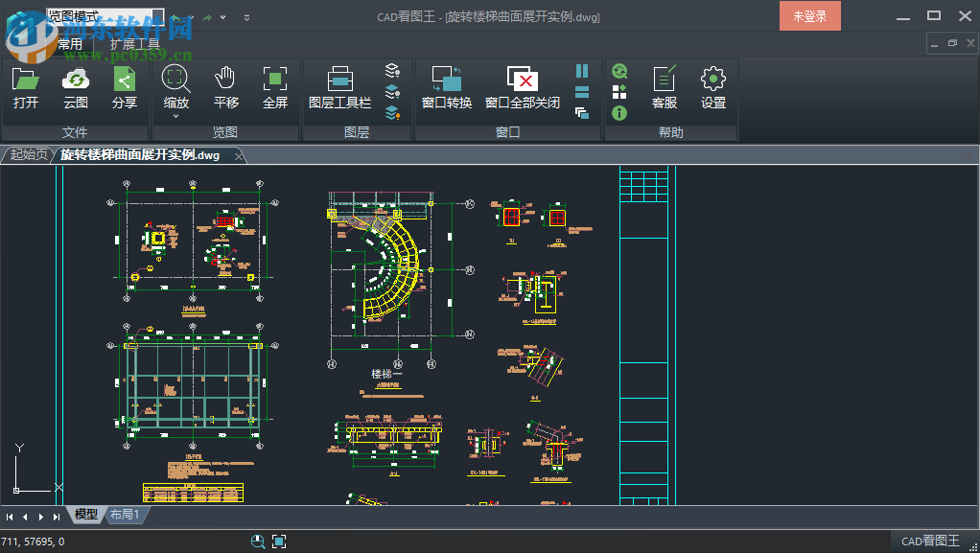Close the 旋转楼梯曲面展开实例.dwg document tab
This screenshot has width=980, height=553.
[x=239, y=155]
